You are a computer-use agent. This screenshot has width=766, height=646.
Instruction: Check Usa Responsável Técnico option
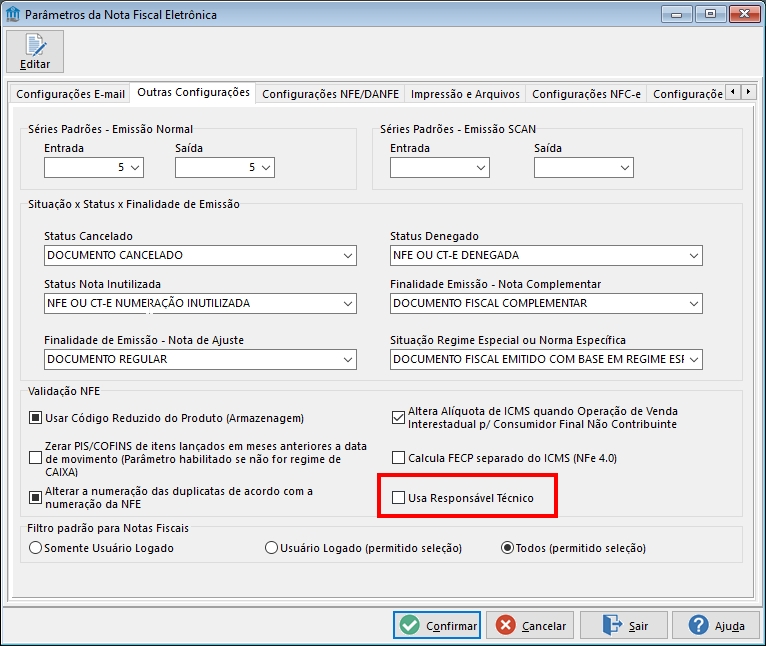(398, 498)
